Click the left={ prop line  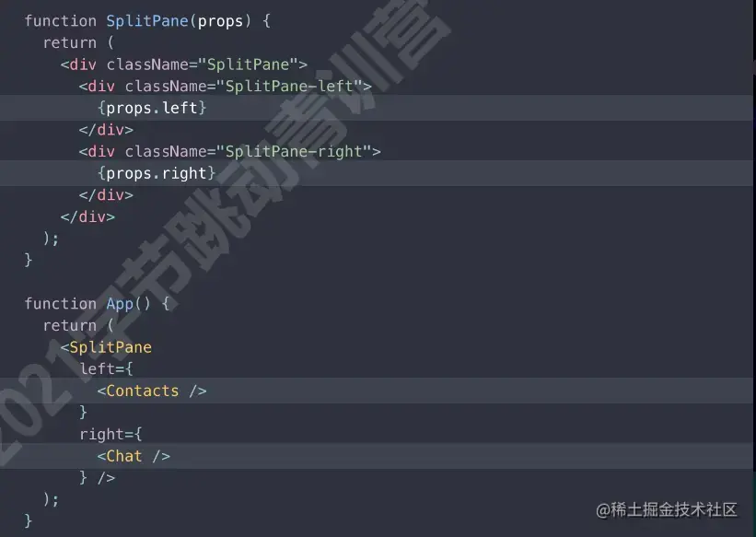[x=106, y=368]
